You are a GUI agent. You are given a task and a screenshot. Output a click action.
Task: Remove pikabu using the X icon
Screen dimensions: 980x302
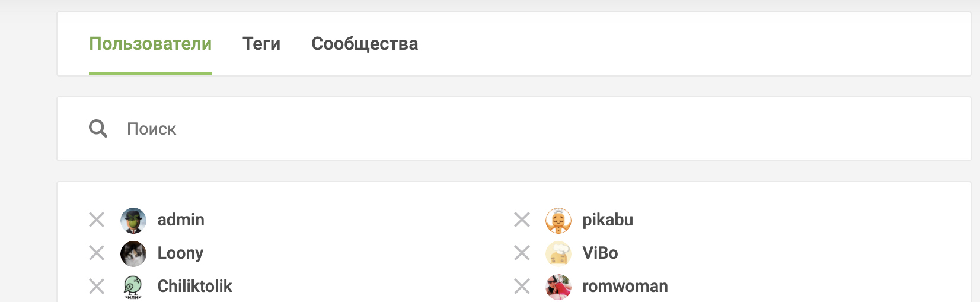[522, 220]
